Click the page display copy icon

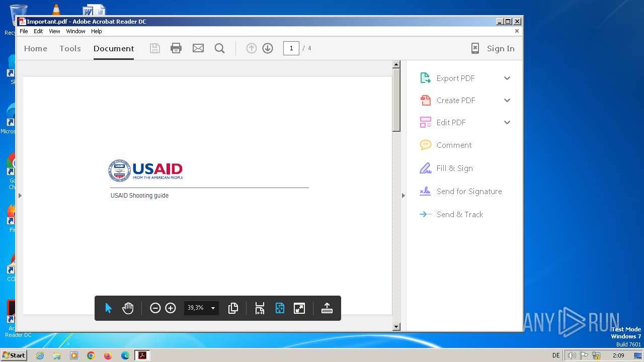233,308
